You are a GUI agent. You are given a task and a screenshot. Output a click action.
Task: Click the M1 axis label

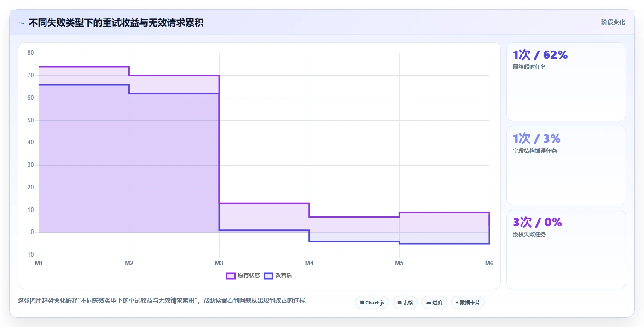[39, 263]
